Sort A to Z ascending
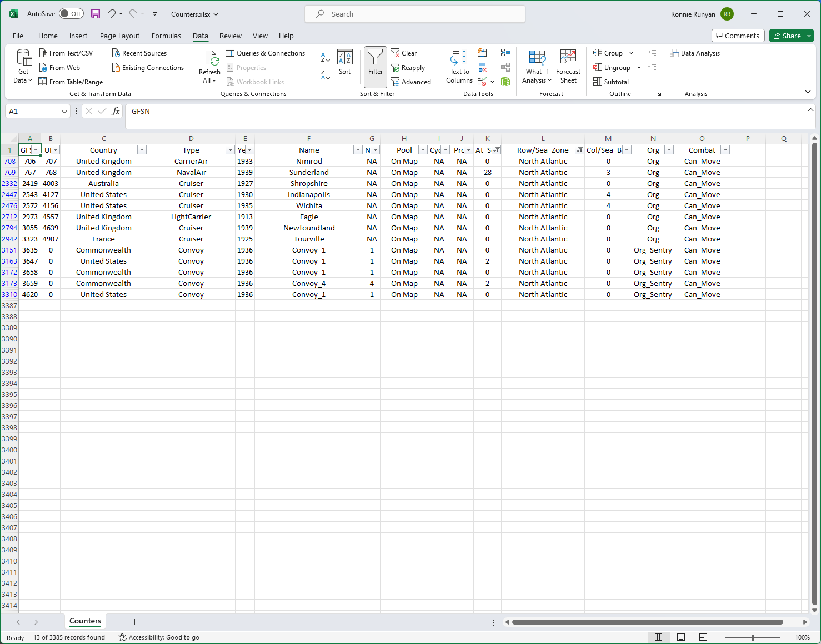The width and height of the screenshot is (821, 644). click(326, 57)
